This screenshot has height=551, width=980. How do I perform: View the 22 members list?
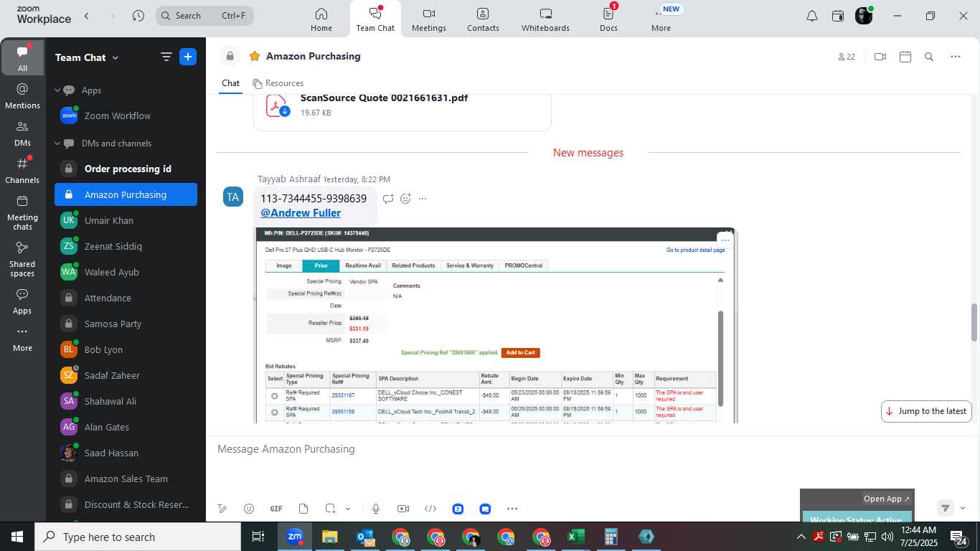847,57
